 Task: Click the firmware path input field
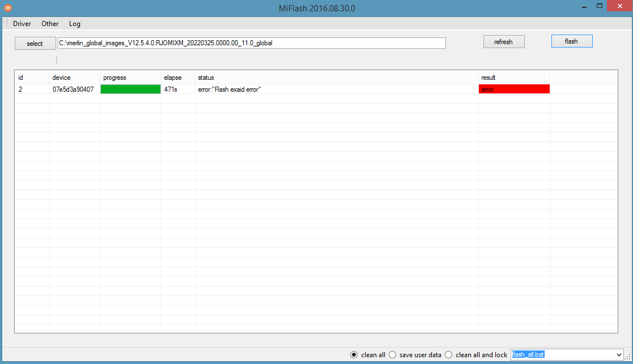tap(252, 43)
